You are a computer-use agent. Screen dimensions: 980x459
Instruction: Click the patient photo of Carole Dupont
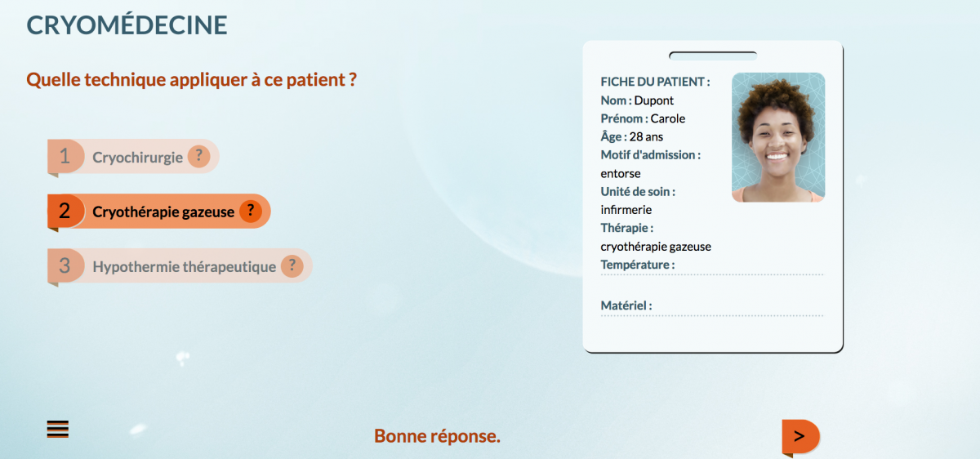(x=778, y=137)
